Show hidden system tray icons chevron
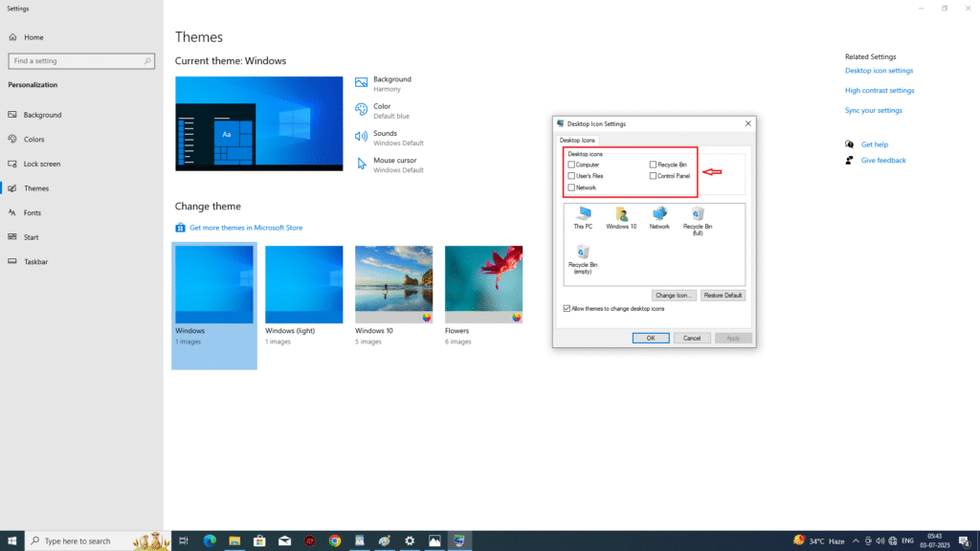This screenshot has height=551, width=980. click(856, 541)
